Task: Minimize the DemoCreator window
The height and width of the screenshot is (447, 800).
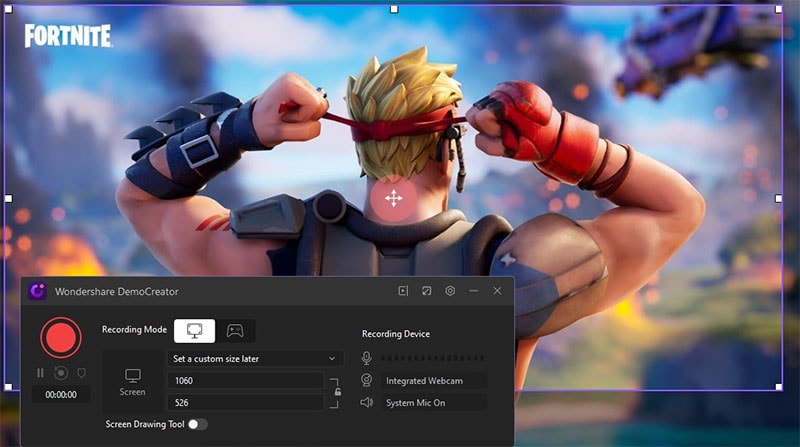Action: pyautogui.click(x=474, y=291)
